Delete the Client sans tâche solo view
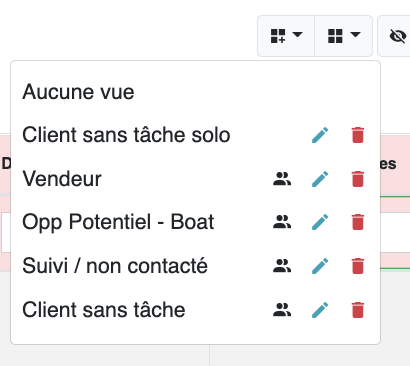 coord(358,135)
